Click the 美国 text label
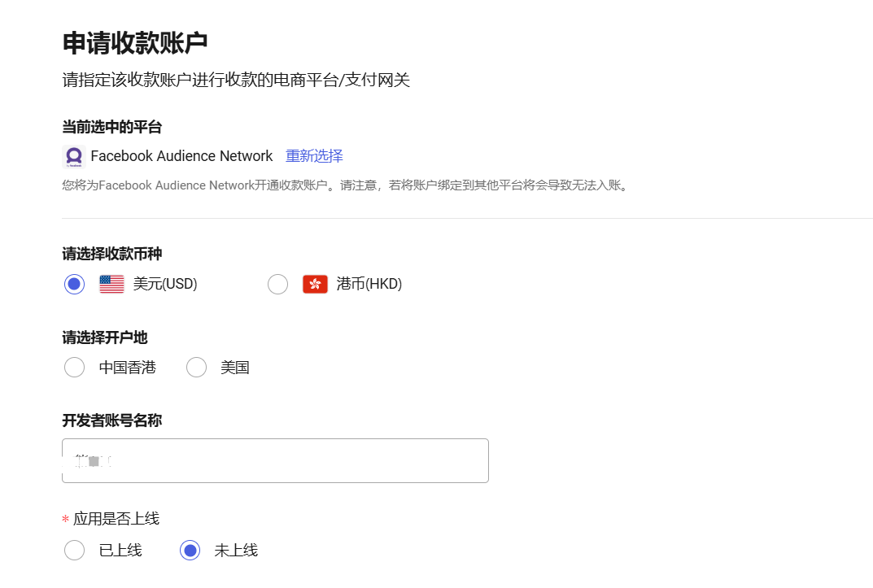This screenshot has height=588, width=873. [234, 368]
